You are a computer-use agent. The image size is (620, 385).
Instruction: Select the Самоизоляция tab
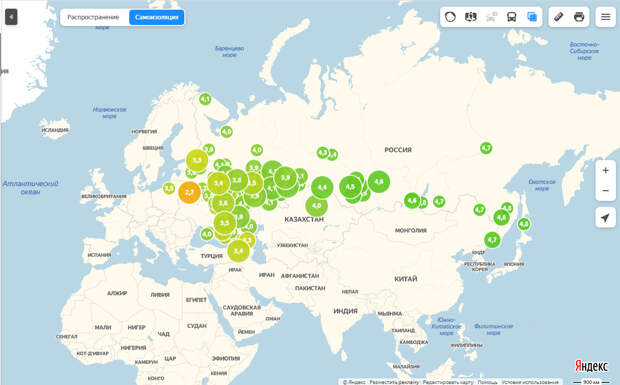[157, 17]
